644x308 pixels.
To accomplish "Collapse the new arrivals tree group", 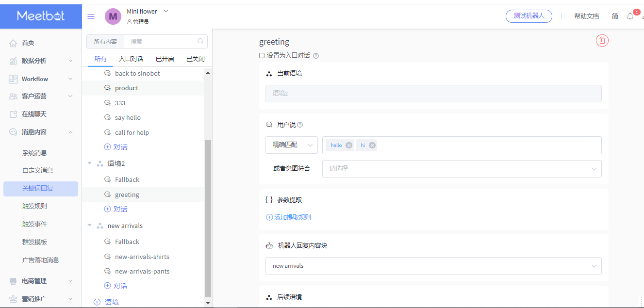I will (89, 226).
